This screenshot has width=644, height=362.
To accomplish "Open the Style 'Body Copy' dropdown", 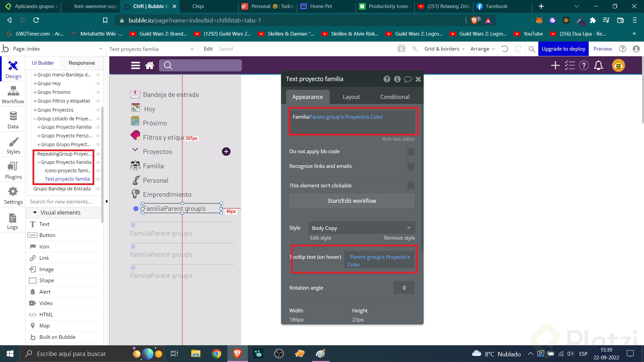I will [x=362, y=228].
